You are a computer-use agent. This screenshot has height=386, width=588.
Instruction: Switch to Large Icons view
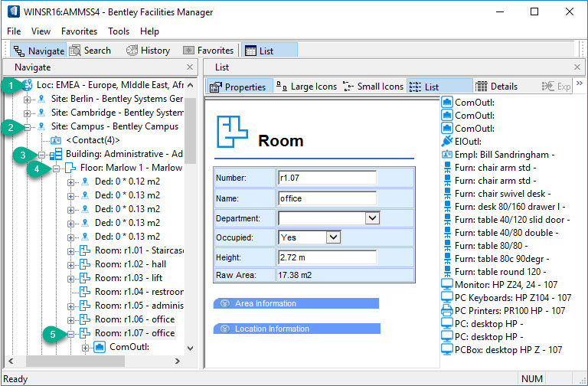click(306, 87)
